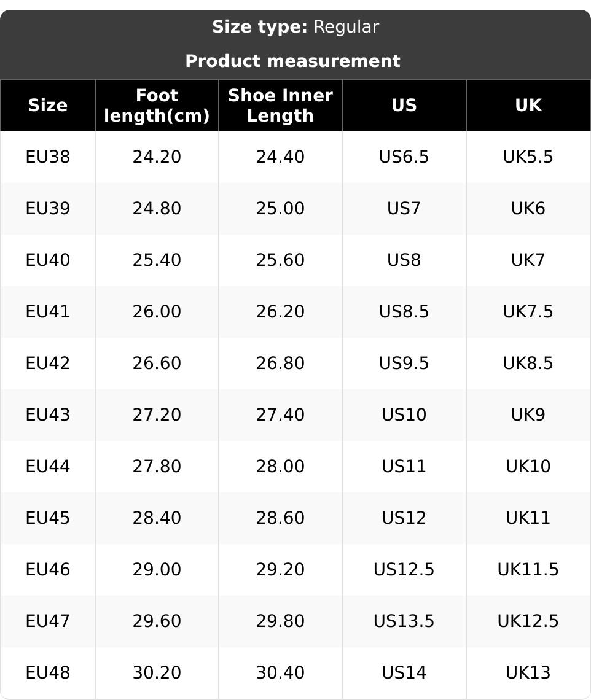Click the Foot length(cm) column header
591x700 pixels.
pos(157,106)
